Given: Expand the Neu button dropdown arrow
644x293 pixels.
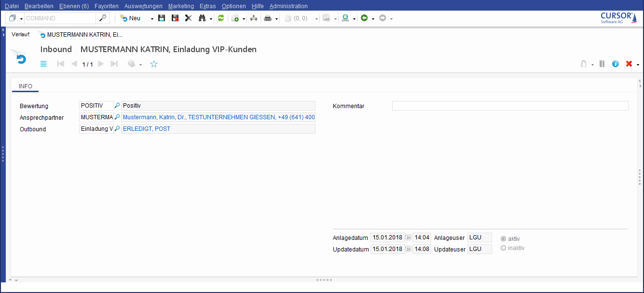Looking at the screenshot, I should pos(152,18).
